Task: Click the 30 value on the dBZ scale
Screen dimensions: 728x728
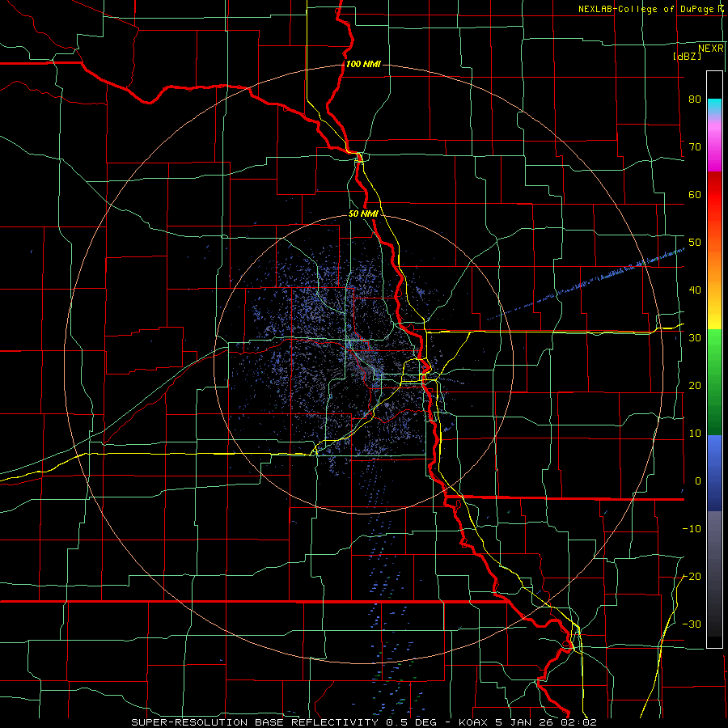Action: click(695, 338)
